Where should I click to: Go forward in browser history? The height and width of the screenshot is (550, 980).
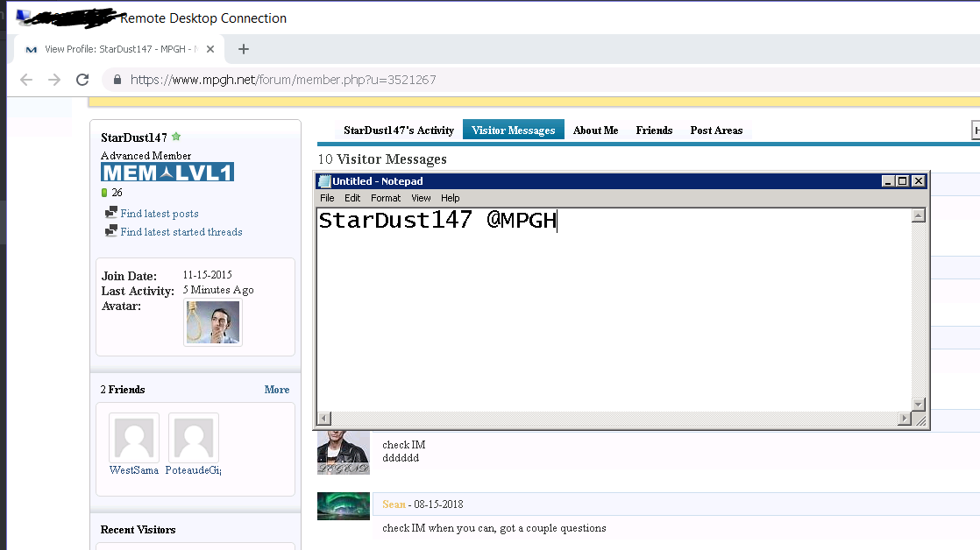54,80
